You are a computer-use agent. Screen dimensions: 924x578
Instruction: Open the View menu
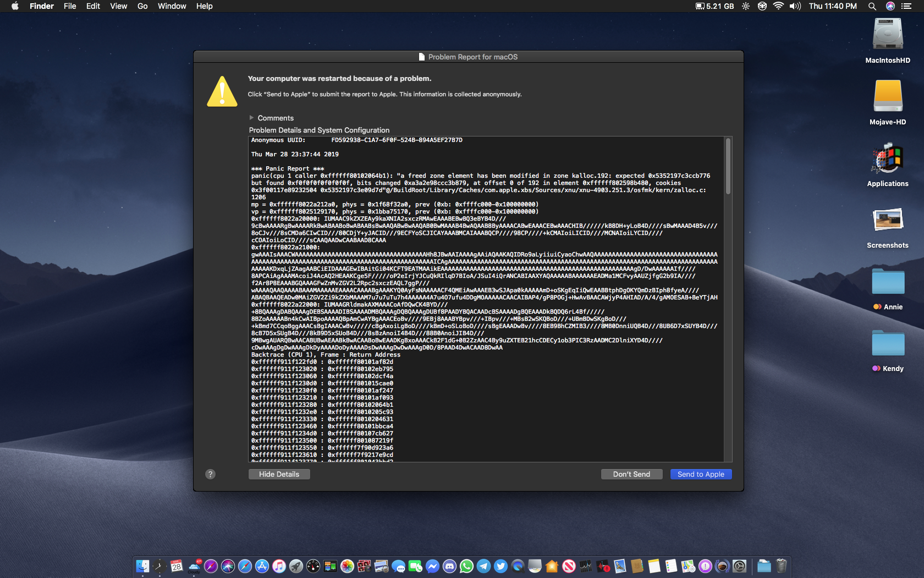click(x=118, y=6)
